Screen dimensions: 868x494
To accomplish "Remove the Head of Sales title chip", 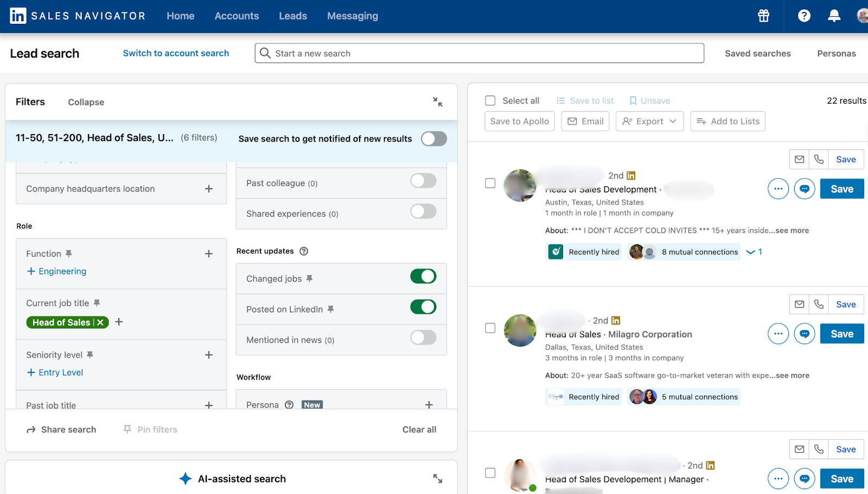I will pyautogui.click(x=100, y=322).
